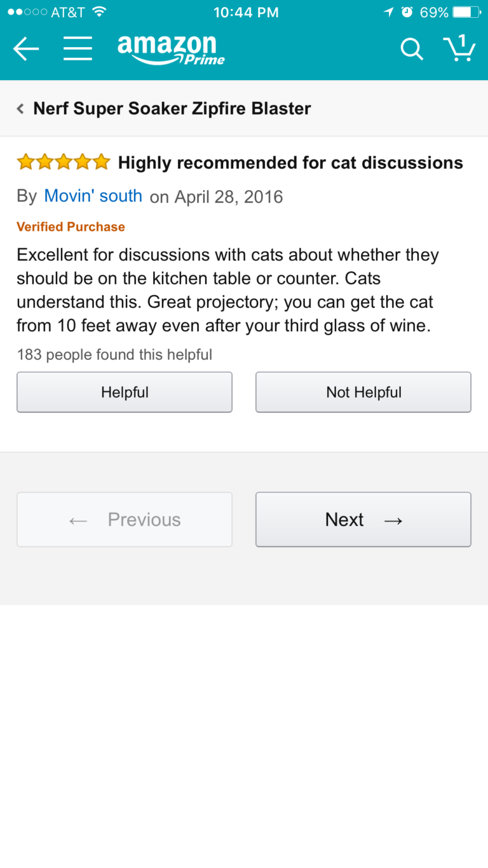Tap the Amazon Prime logo
Screen dimensions: 488x868
pyautogui.click(x=171, y=50)
